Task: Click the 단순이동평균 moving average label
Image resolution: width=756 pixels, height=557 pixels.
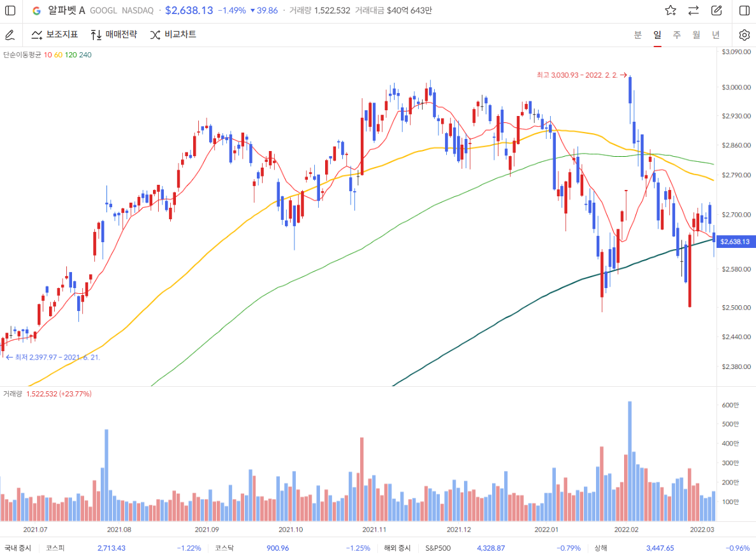Action: (22, 55)
